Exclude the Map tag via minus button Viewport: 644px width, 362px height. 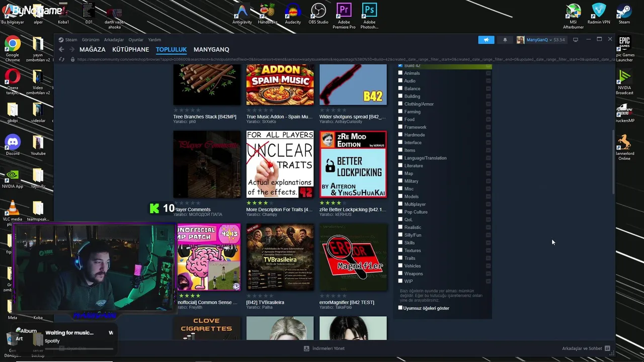488,173
